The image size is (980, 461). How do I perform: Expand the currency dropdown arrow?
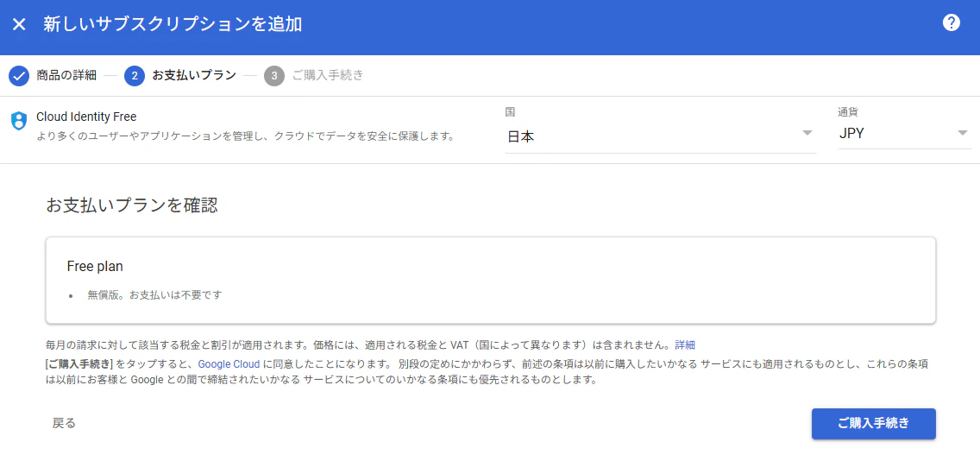point(962,133)
